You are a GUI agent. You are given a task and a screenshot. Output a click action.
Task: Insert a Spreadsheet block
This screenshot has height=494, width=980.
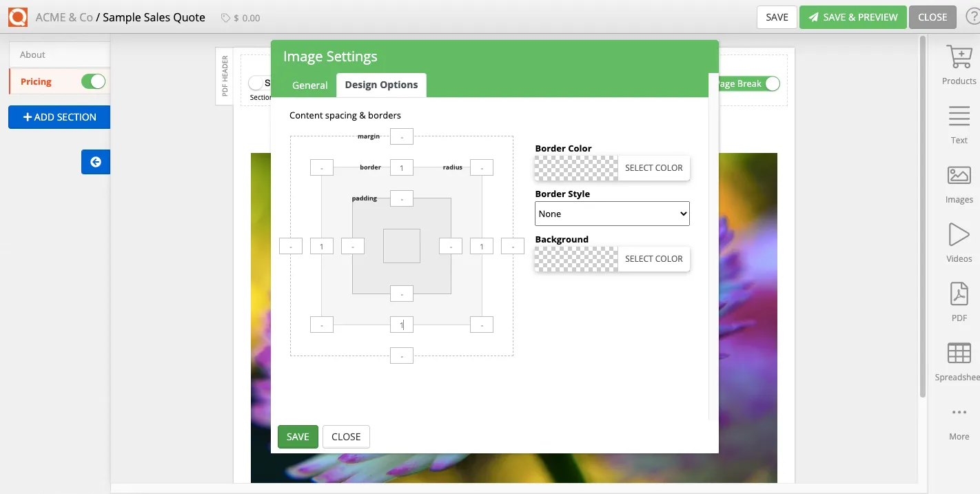point(958,361)
